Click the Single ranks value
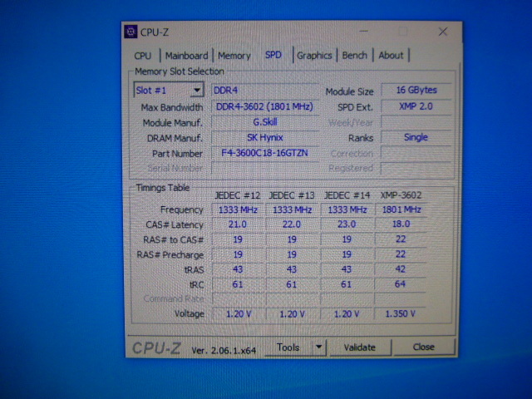532x399 pixels. pyautogui.click(x=416, y=137)
